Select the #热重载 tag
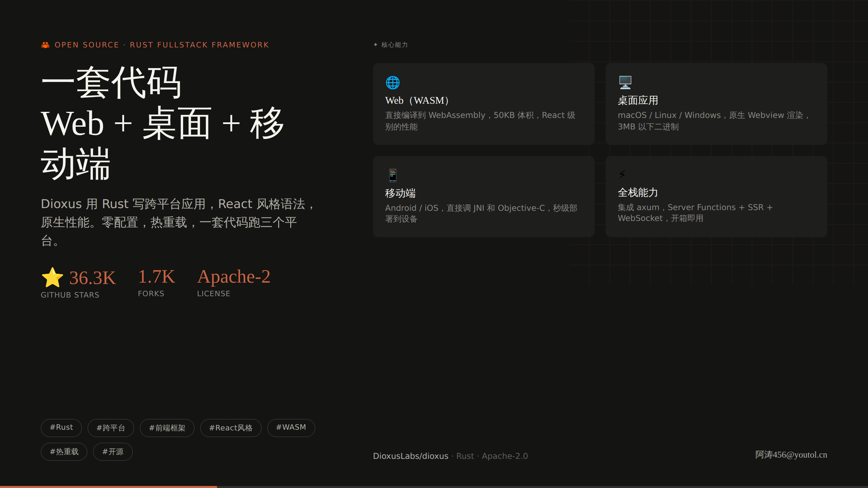The image size is (868, 488). tap(64, 451)
